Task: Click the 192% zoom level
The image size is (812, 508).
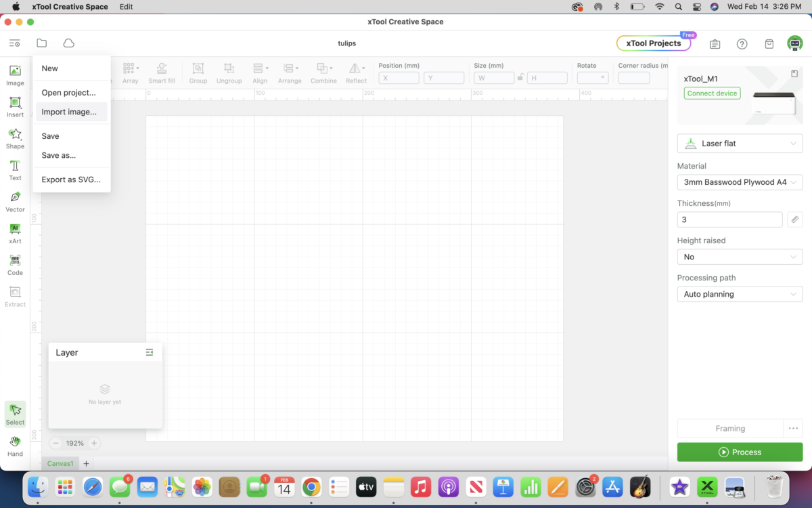Action: coord(75,443)
